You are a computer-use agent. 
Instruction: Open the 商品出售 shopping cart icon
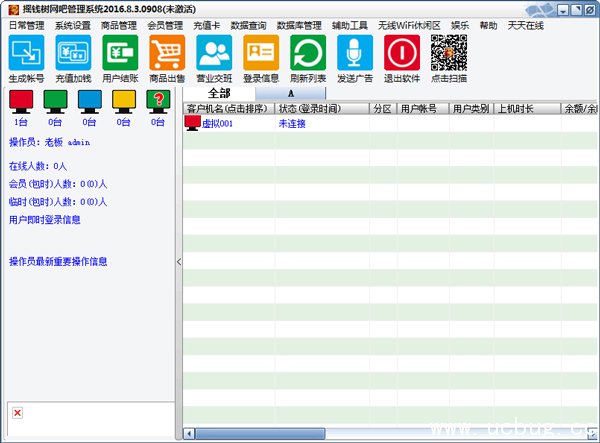tap(167, 52)
